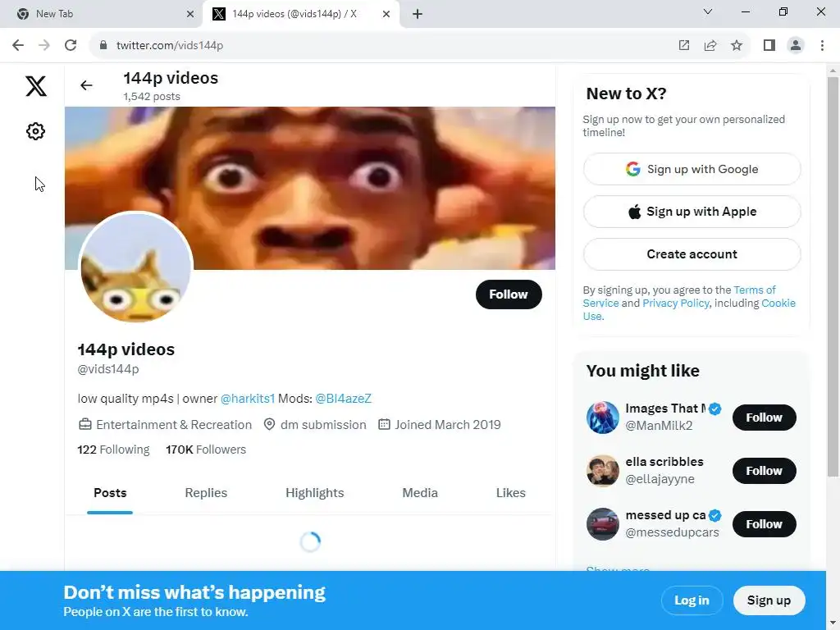Click Sign up with Google
Screen dimensions: 840x630
692,169
